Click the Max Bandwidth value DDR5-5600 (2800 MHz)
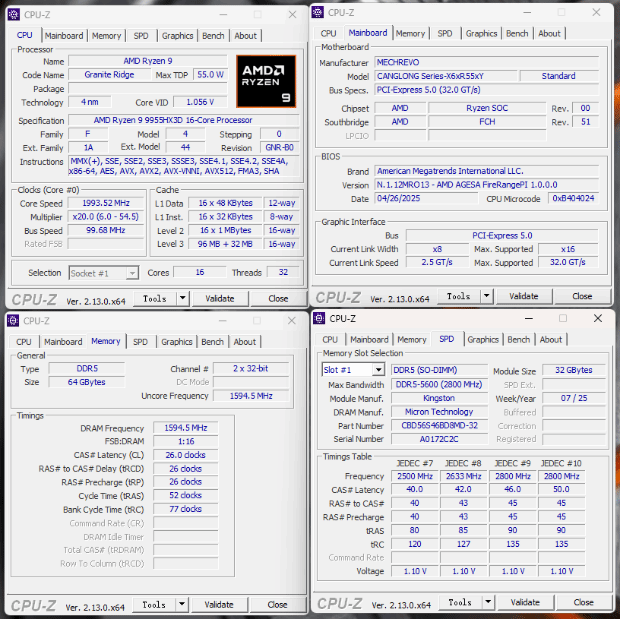The width and height of the screenshot is (620, 619). (x=439, y=384)
